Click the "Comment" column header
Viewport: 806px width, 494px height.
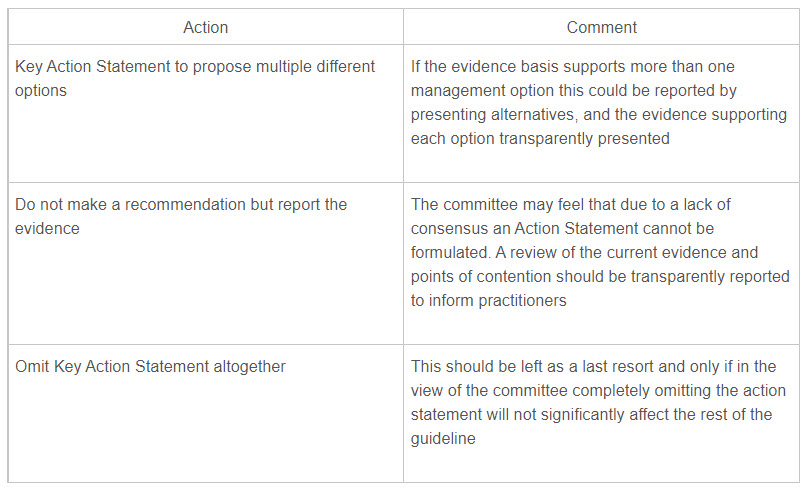[x=601, y=27]
